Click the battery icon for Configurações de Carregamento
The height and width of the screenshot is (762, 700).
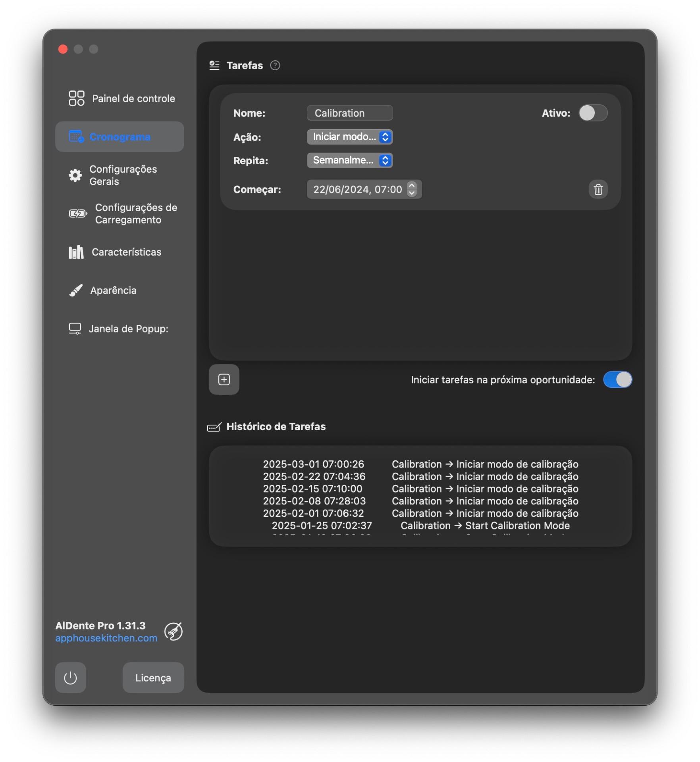click(x=77, y=214)
